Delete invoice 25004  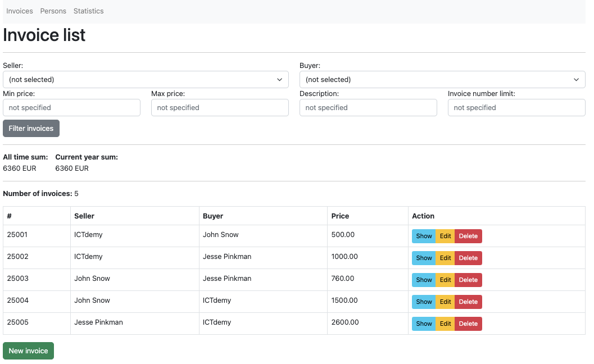click(x=468, y=302)
